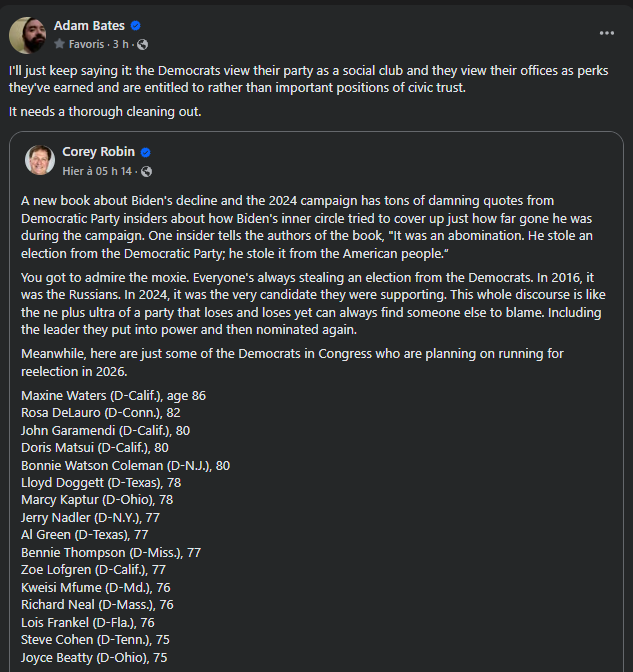Open Adam Bates' profile via his name
This screenshot has width=633, height=672.
coord(90,26)
